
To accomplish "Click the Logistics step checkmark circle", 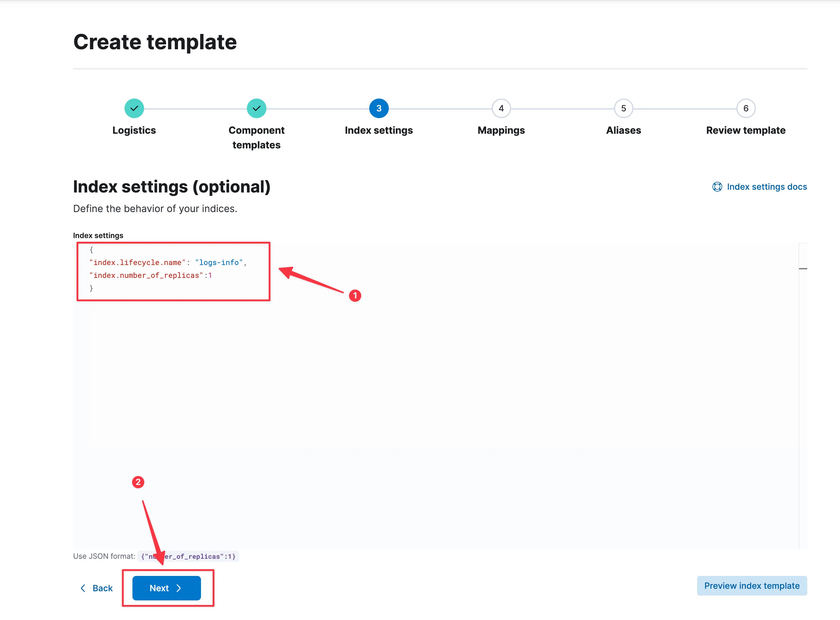I will (x=134, y=108).
